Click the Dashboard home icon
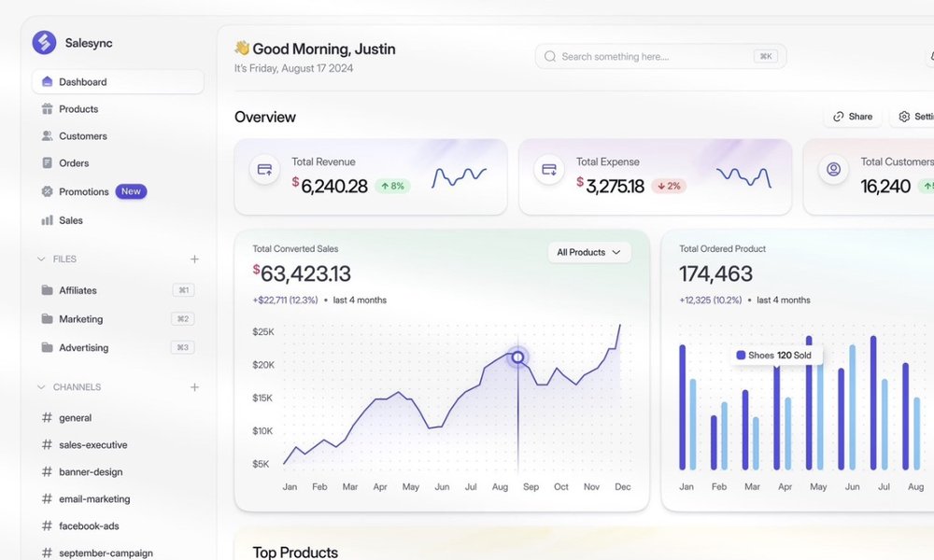 [47, 81]
